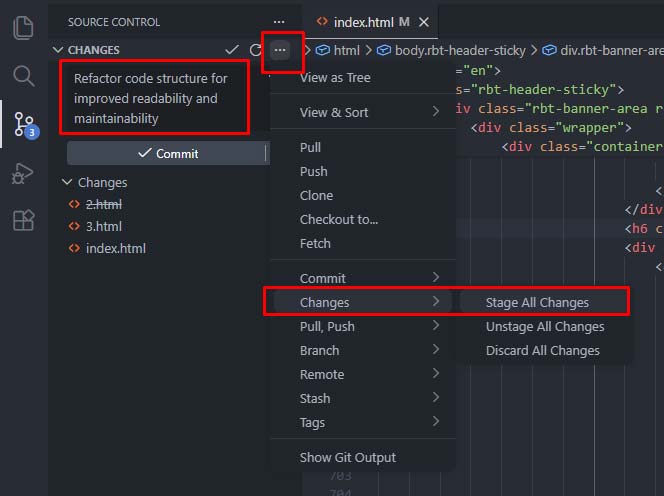Expand the Remote submenu
The width and height of the screenshot is (664, 496).
click(x=363, y=374)
